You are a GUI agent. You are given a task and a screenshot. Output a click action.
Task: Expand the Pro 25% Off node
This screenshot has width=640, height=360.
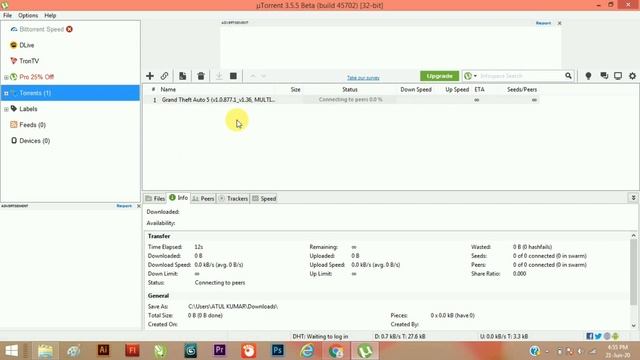[6, 77]
